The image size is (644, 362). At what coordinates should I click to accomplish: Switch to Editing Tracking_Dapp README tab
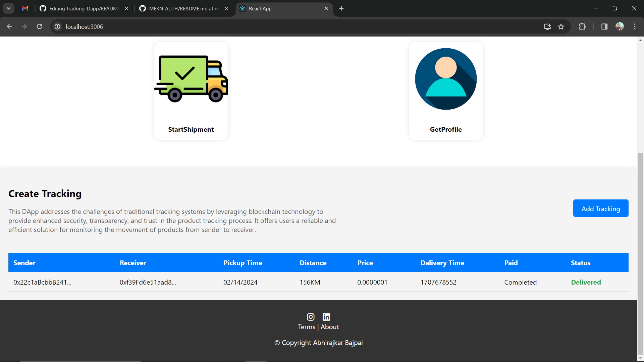pyautogui.click(x=84, y=8)
